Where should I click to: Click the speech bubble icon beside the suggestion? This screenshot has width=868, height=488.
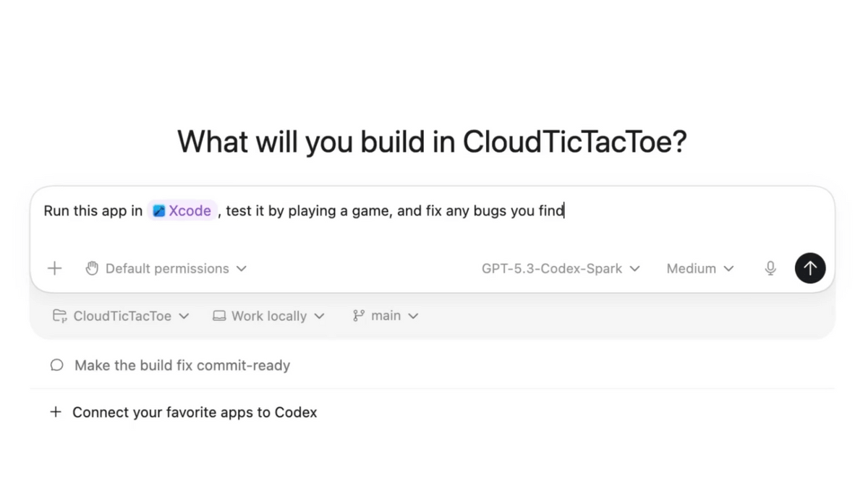[56, 365]
